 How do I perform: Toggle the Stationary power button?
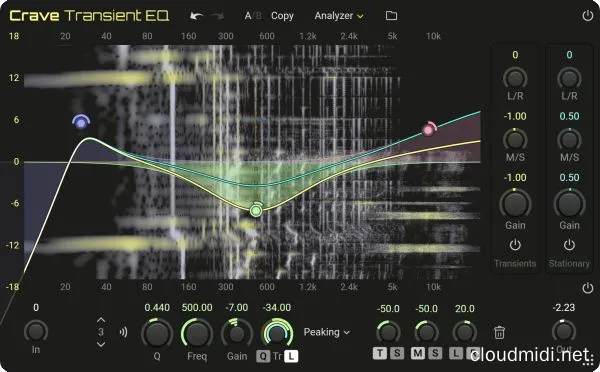[x=569, y=245]
